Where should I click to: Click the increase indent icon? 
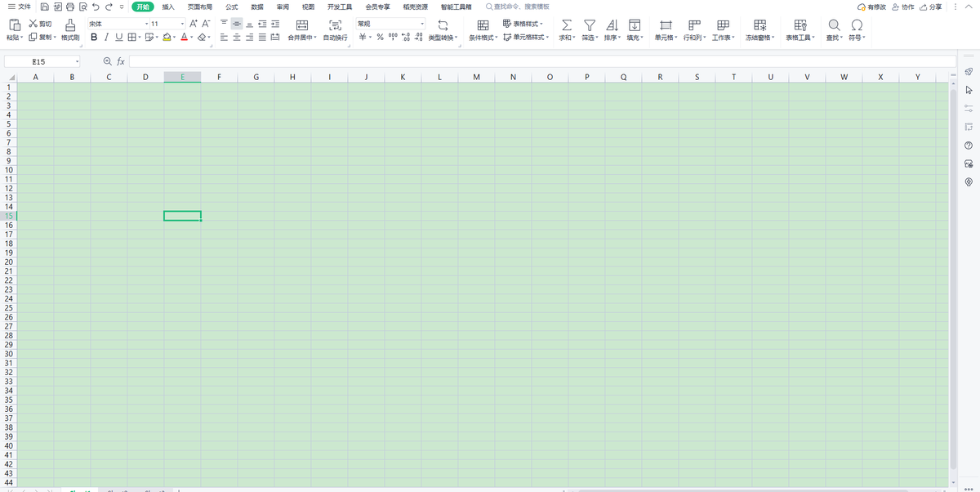(275, 24)
